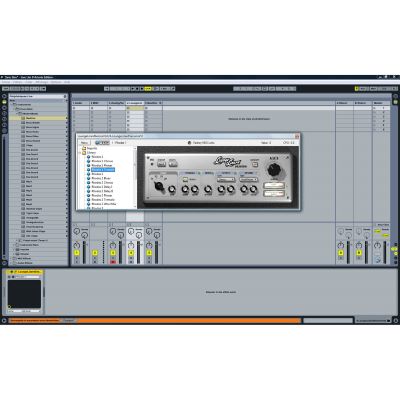The width and height of the screenshot is (400, 400).
Task: Toggle the Tremolo on button on plugin
Action: (185, 180)
